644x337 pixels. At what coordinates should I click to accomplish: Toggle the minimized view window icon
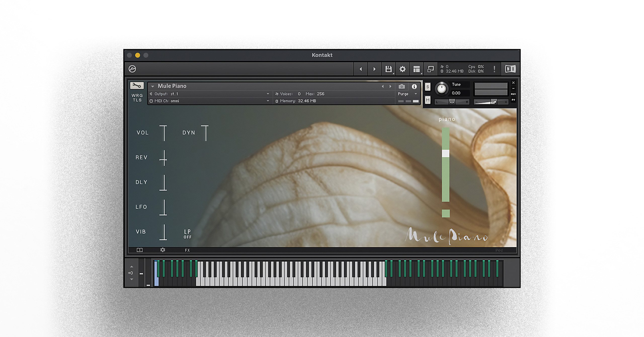tap(430, 69)
